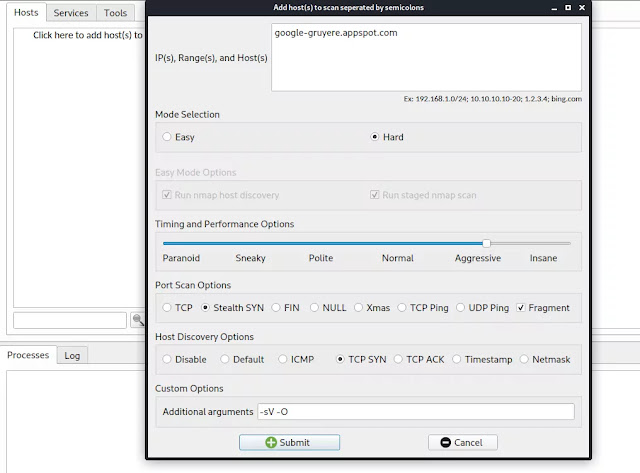The image size is (640, 473).
Task: Maximize the Add host(s) dialog
Action: tap(568, 7)
